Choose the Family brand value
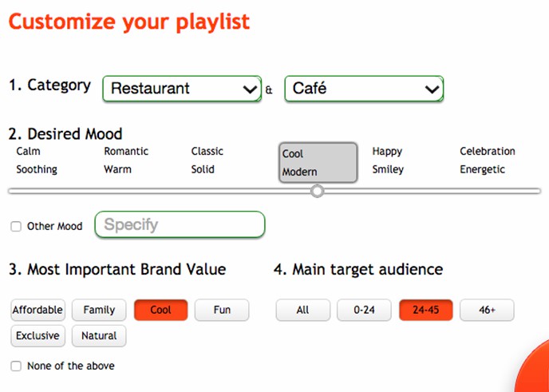The image size is (549, 392). pos(99,310)
